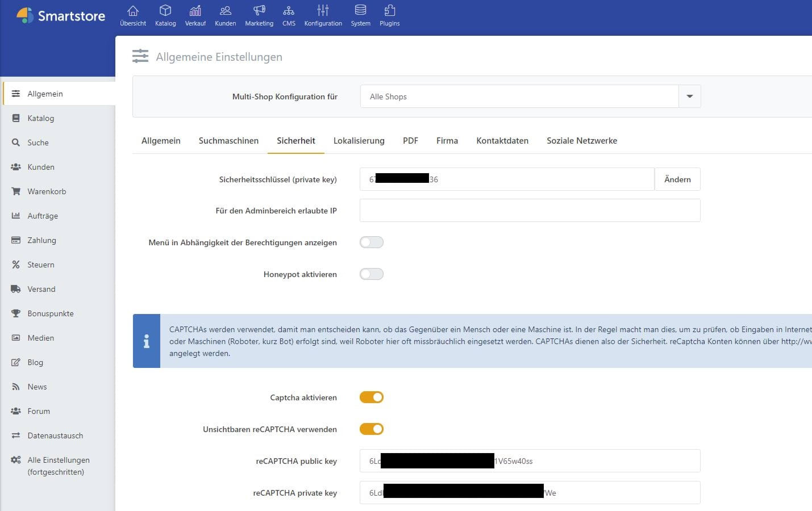Open the Plugins puzzle icon
The height and width of the screenshot is (511, 812).
(389, 11)
